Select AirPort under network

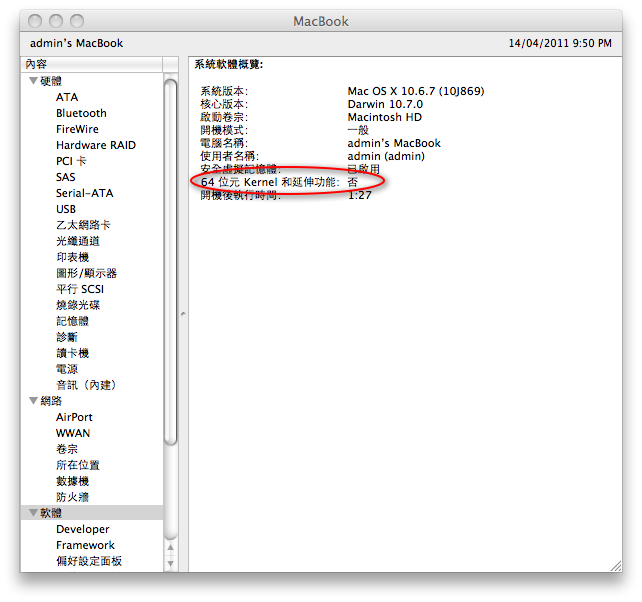click(x=74, y=417)
